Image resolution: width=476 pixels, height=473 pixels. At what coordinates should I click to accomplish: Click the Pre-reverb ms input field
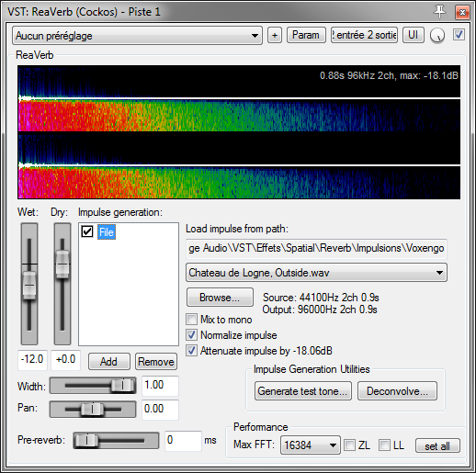[x=183, y=440]
